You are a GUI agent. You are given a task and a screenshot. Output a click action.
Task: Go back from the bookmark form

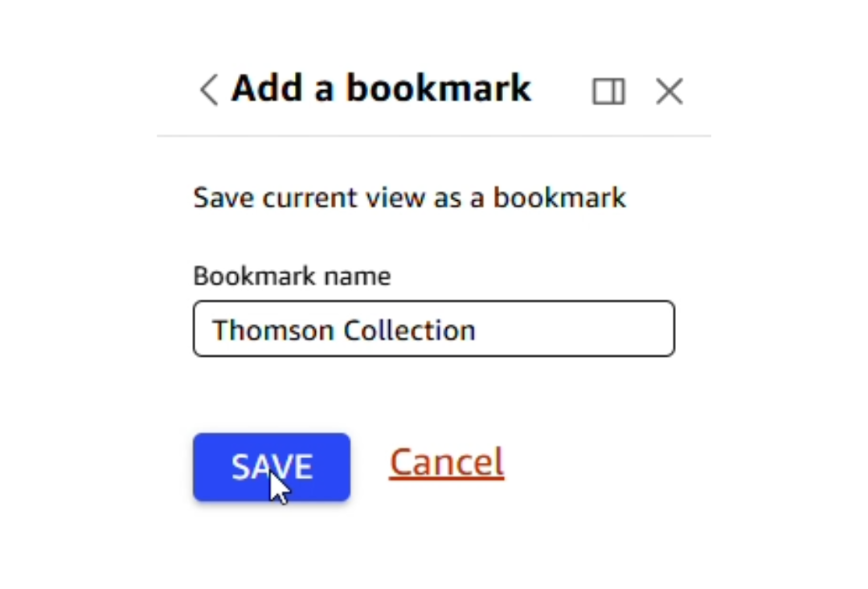(x=209, y=90)
